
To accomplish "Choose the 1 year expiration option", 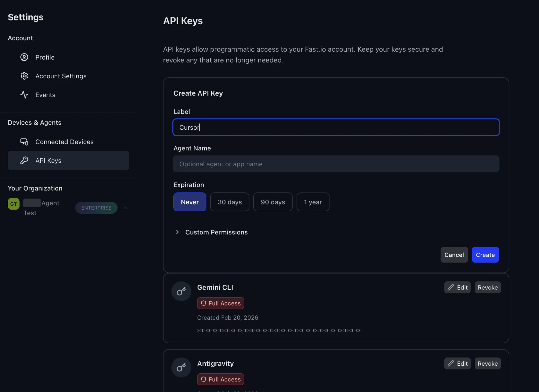I will coord(313,202).
